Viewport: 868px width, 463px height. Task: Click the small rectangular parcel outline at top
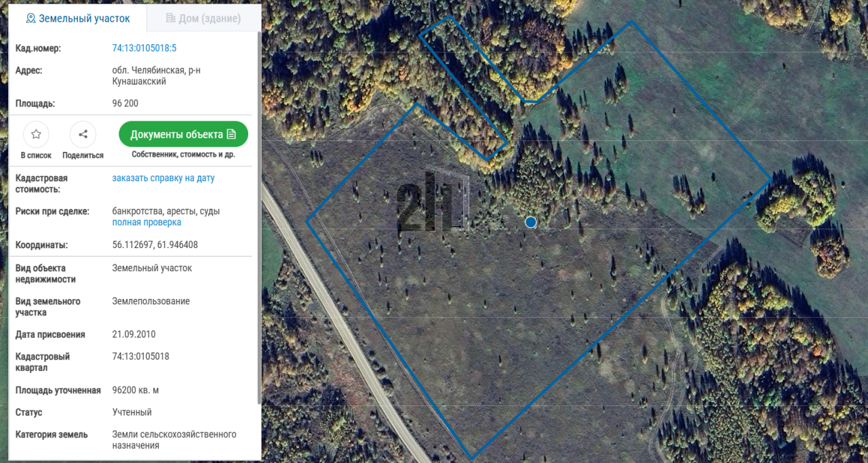(x=463, y=87)
